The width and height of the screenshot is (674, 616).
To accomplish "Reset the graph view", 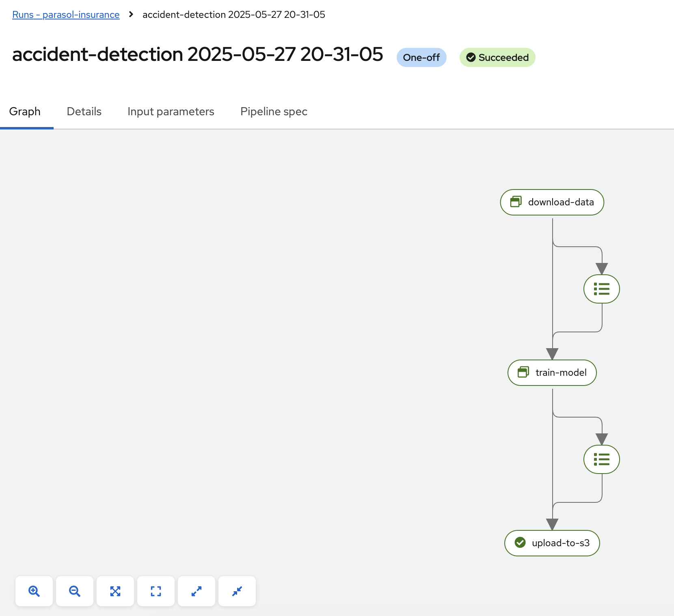I will 156,591.
